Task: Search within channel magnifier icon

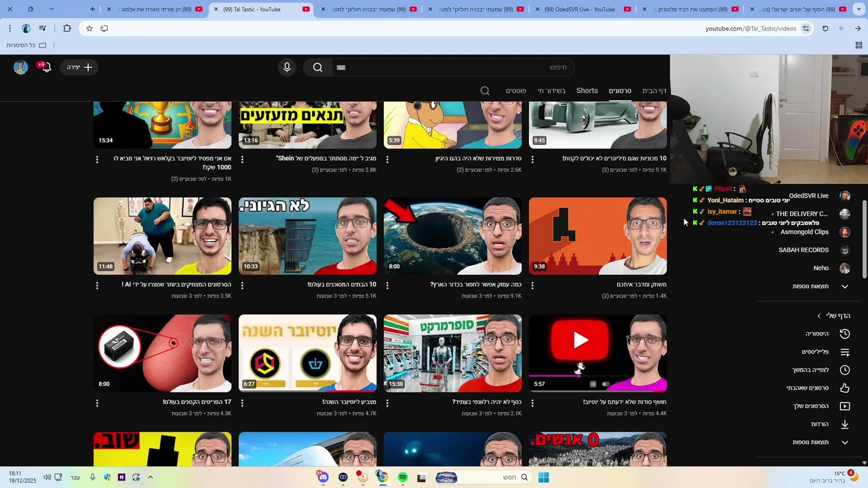Action: pyautogui.click(x=485, y=91)
